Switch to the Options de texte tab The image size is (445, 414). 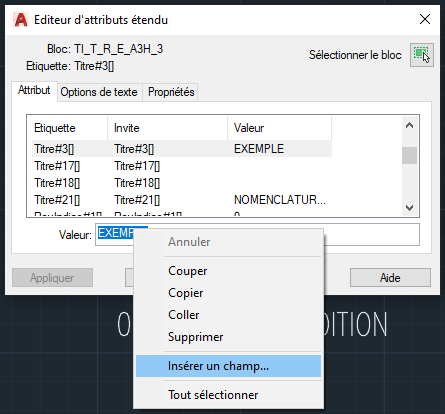tap(99, 92)
